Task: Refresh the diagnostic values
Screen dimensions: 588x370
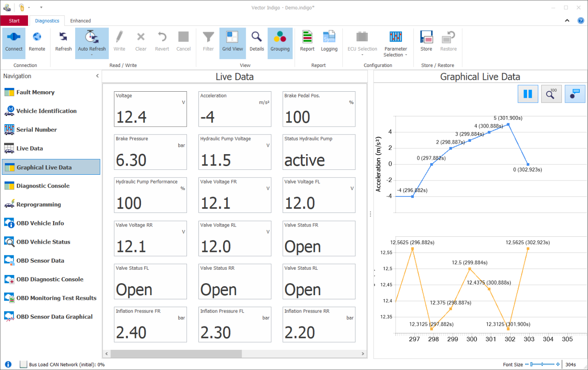Action: [63, 43]
